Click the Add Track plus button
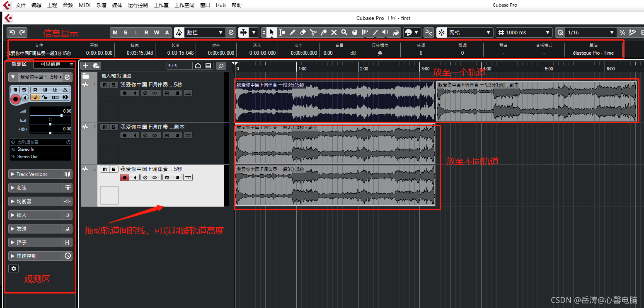644x308 pixels. tap(86, 65)
